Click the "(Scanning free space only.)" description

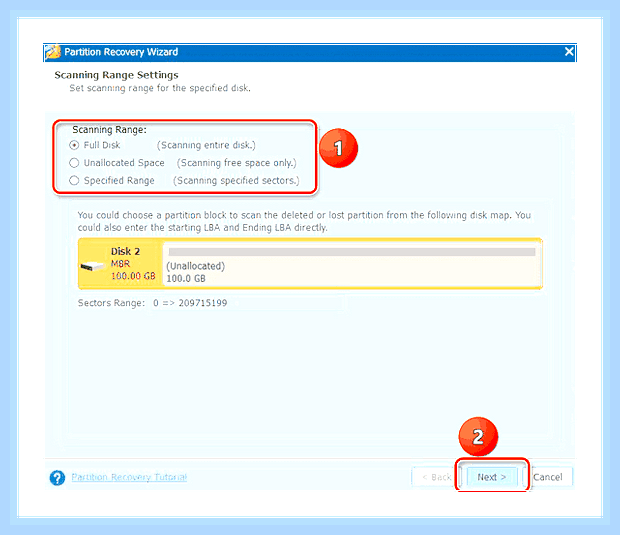(x=236, y=163)
